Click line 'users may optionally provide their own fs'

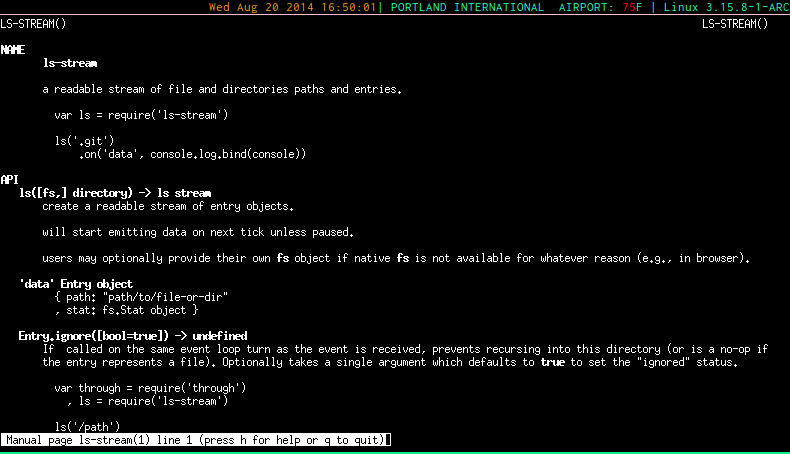[396, 258]
